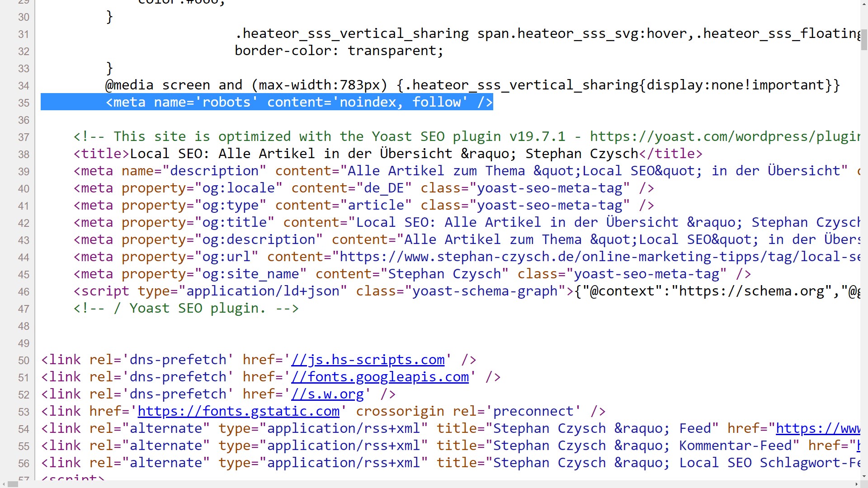Open the js.hs-scripts.com link
The image size is (868, 488).
tap(368, 360)
